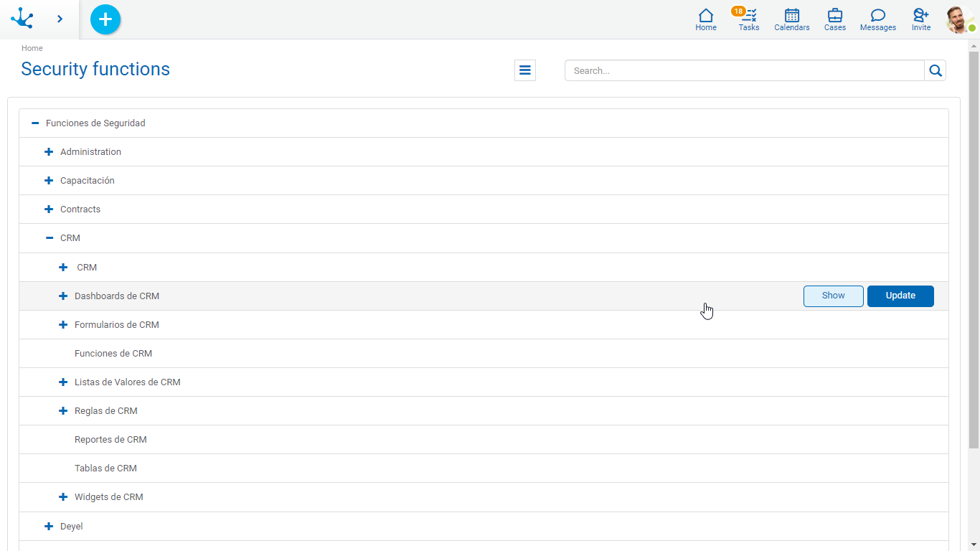The image size is (980, 551).
Task: Click the Update button
Action: pos(900,296)
